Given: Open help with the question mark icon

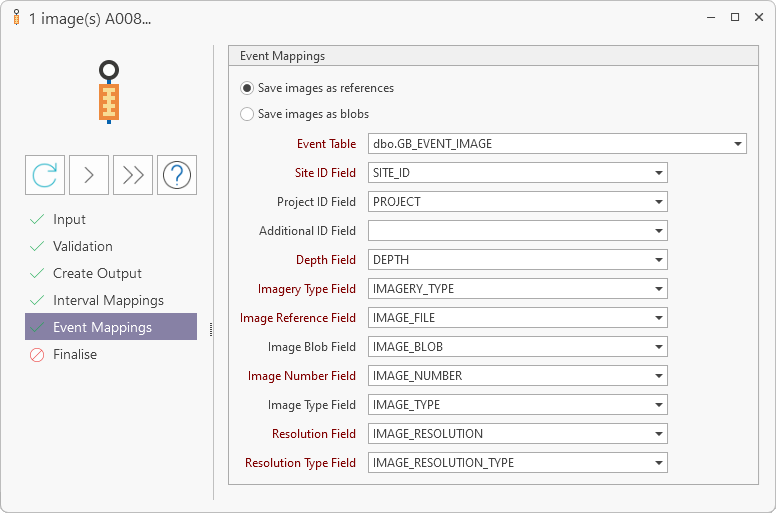Looking at the screenshot, I should pyautogui.click(x=177, y=175).
